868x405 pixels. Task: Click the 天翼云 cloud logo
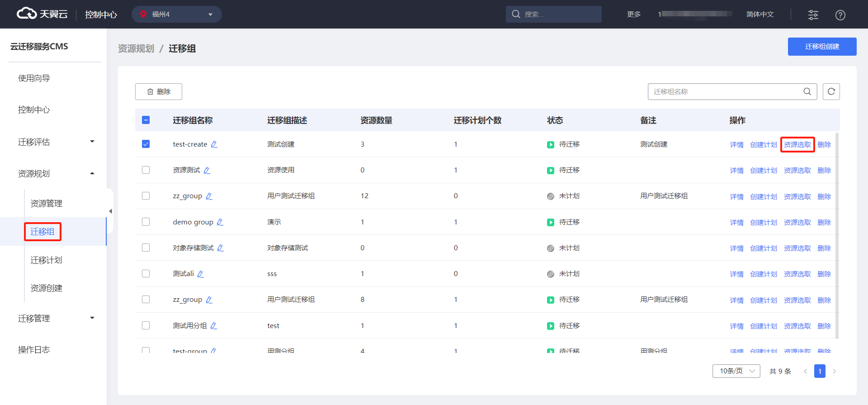pos(42,14)
